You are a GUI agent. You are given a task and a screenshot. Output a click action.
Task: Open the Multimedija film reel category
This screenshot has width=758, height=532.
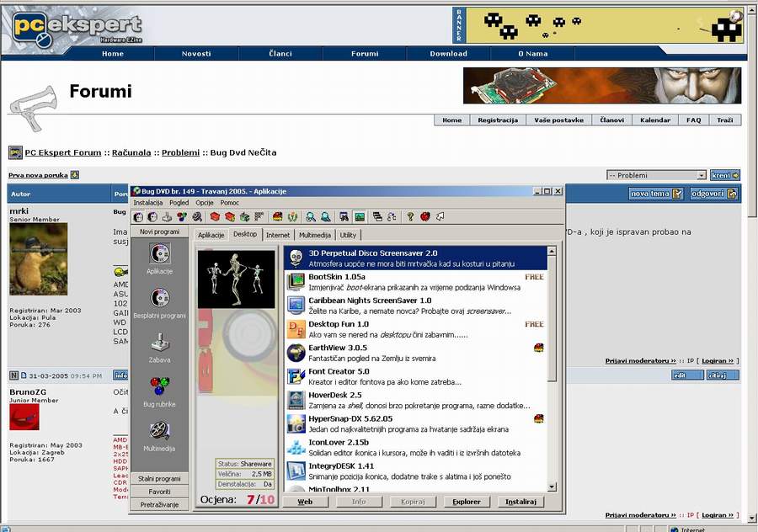159,431
